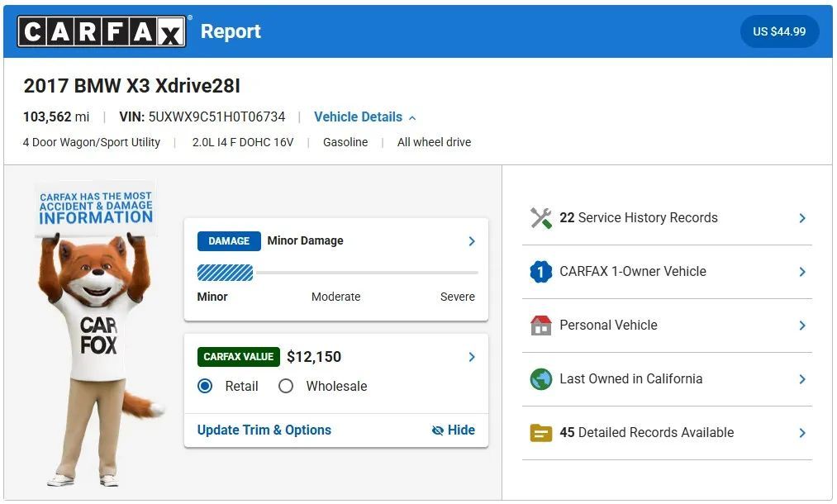Select the Retail radio button
The width and height of the screenshot is (837, 504).
tap(206, 386)
